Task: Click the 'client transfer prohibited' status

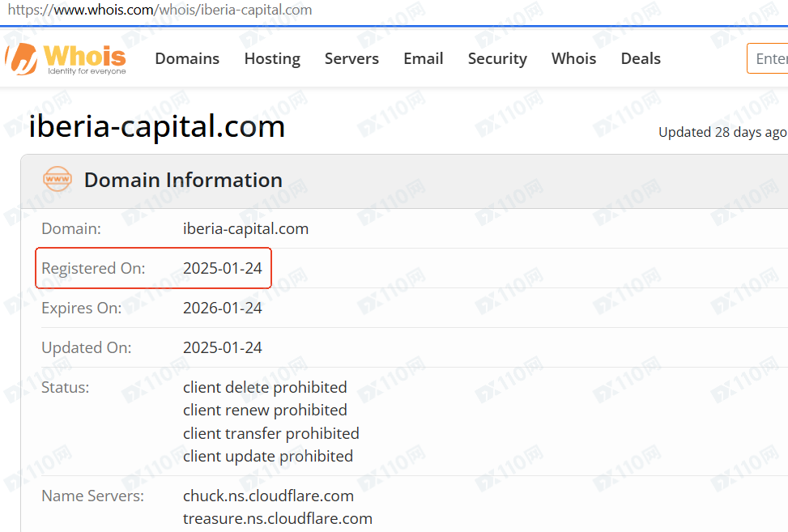Action: pos(270,433)
